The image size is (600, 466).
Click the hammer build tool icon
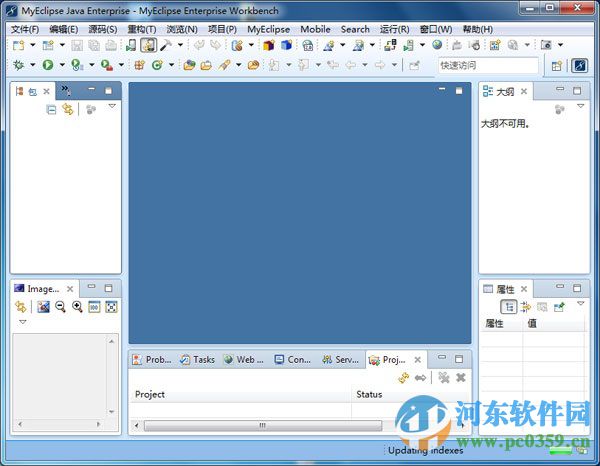click(x=166, y=45)
